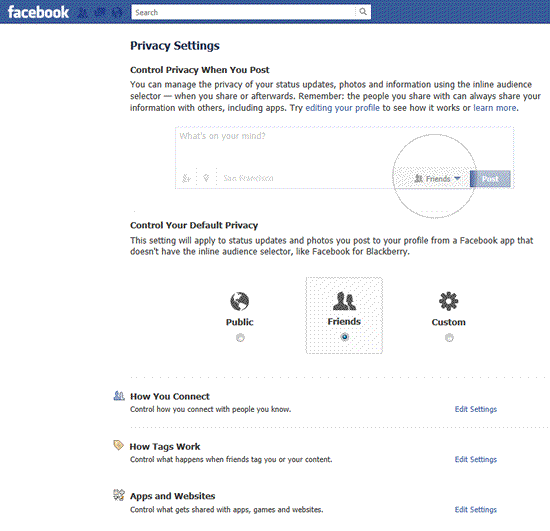Open the 'learn more' link
550x531 pixels.
click(x=495, y=108)
